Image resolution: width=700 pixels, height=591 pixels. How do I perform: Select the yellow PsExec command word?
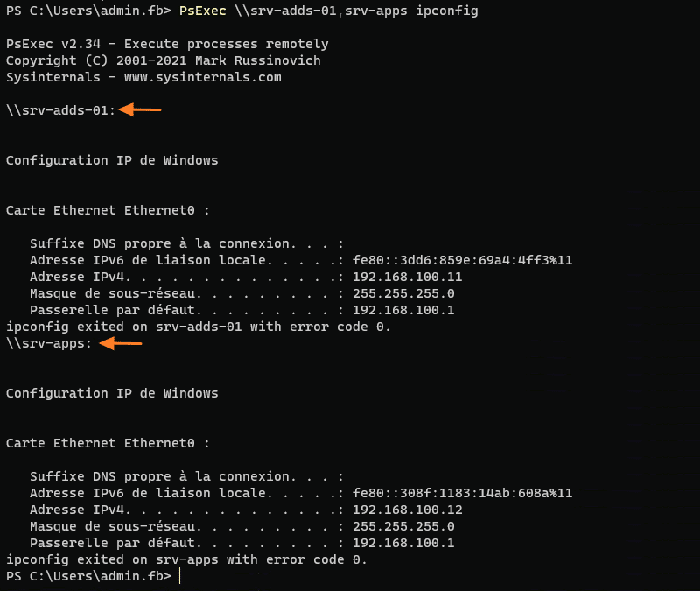[x=203, y=11]
